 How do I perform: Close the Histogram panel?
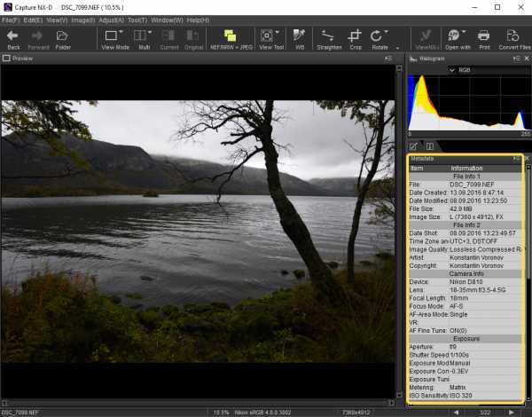(527, 58)
